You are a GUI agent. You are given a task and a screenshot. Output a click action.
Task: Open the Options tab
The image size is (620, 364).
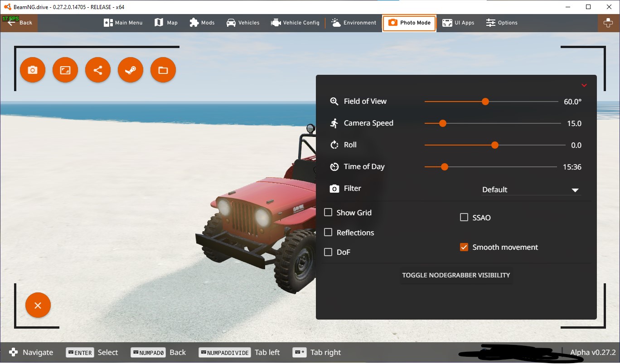click(x=502, y=23)
